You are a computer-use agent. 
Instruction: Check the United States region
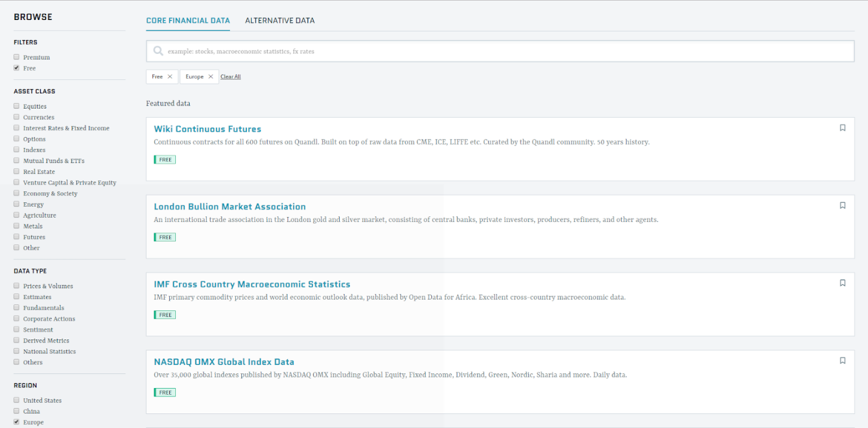tap(17, 400)
